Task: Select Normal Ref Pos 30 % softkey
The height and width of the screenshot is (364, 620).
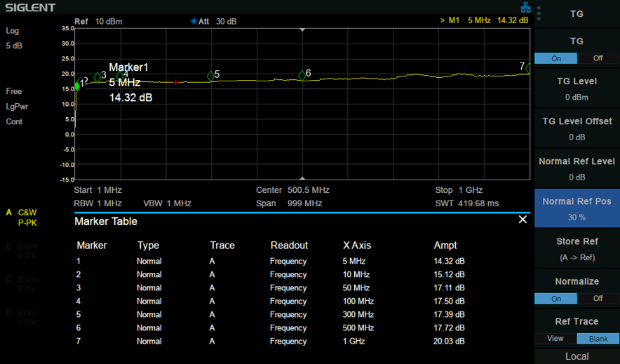Action: coord(577,209)
